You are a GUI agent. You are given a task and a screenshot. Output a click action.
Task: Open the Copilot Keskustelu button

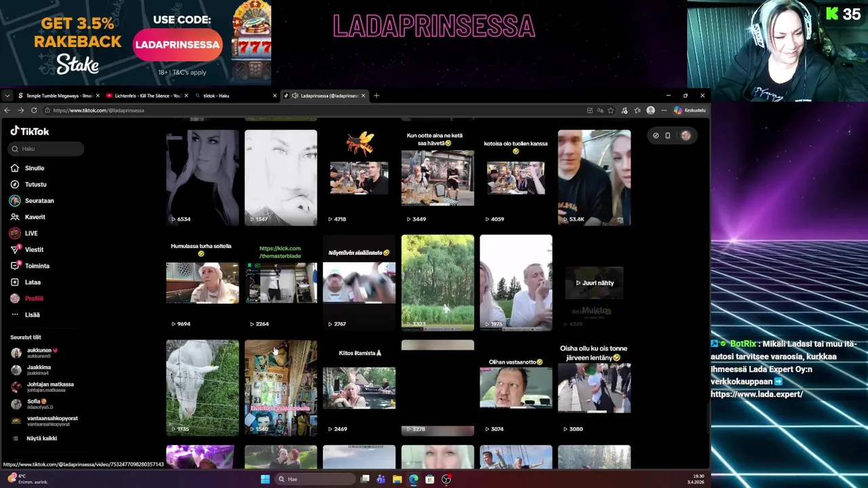click(690, 110)
